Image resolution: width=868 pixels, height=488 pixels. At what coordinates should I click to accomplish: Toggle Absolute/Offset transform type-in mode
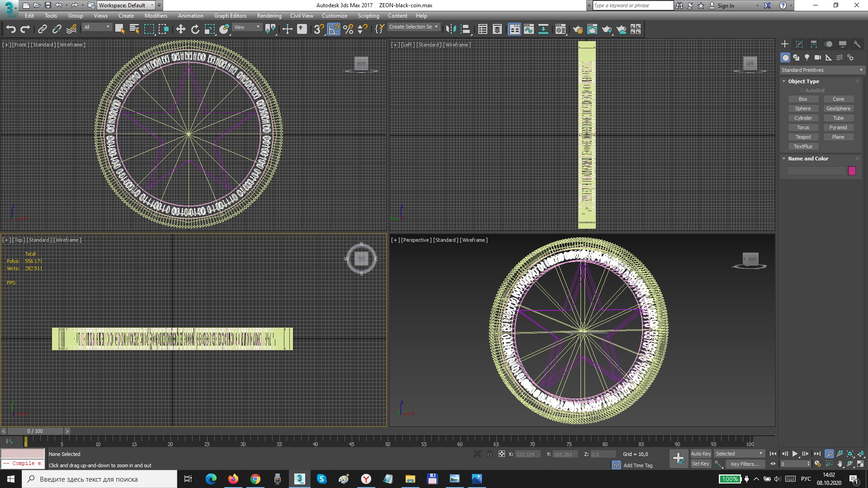point(502,454)
